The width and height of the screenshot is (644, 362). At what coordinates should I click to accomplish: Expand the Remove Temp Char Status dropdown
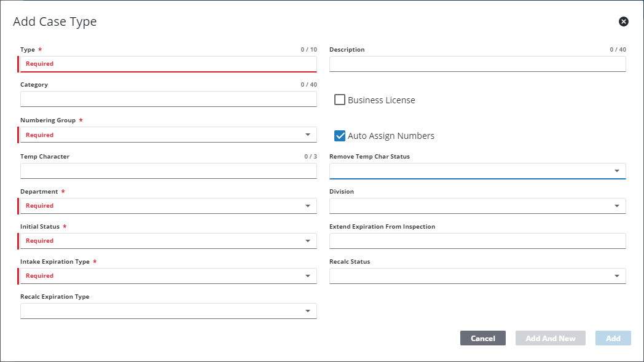[477, 171]
